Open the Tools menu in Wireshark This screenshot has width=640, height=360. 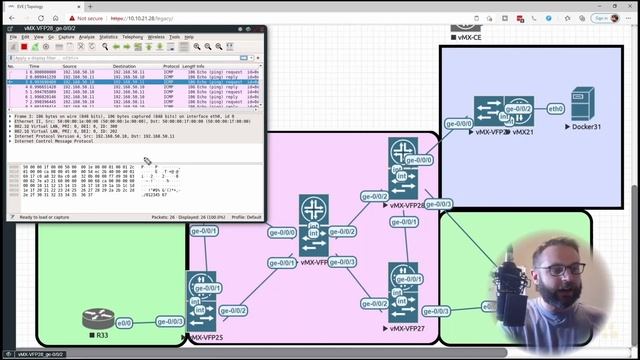point(174,37)
